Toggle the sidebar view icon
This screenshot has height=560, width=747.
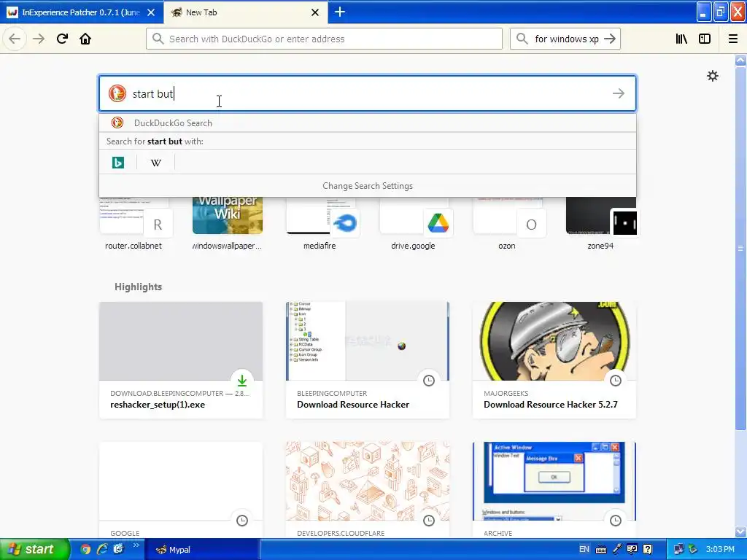pos(705,39)
